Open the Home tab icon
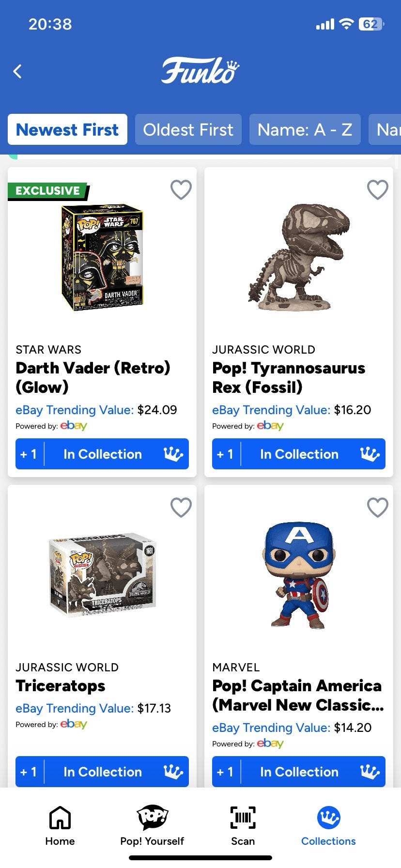The image size is (401, 868). [60, 818]
